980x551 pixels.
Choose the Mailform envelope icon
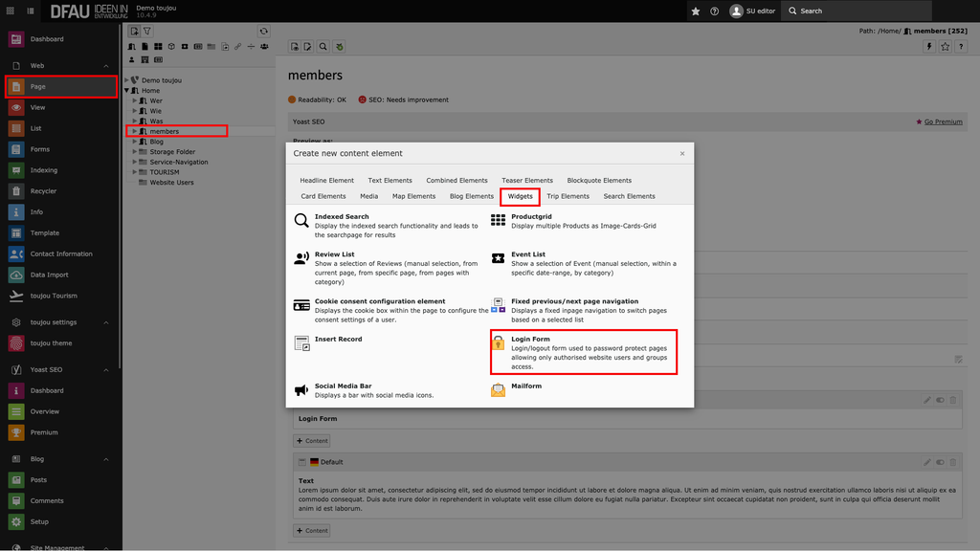498,390
